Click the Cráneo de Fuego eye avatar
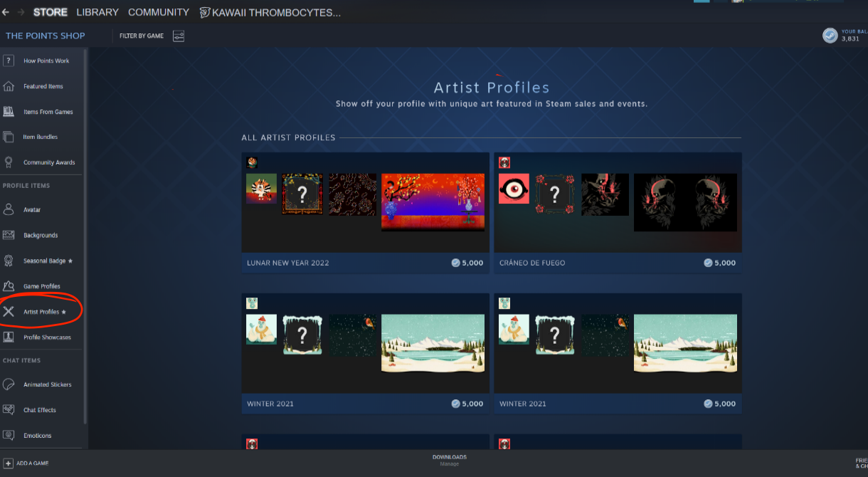868x477 pixels. tap(514, 189)
